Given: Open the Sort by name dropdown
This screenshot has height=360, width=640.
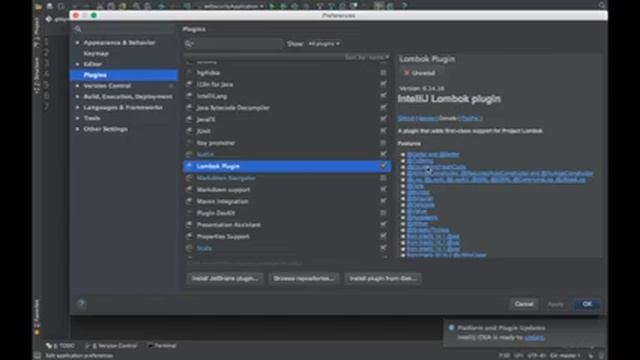Looking at the screenshot, I should tap(367, 58).
